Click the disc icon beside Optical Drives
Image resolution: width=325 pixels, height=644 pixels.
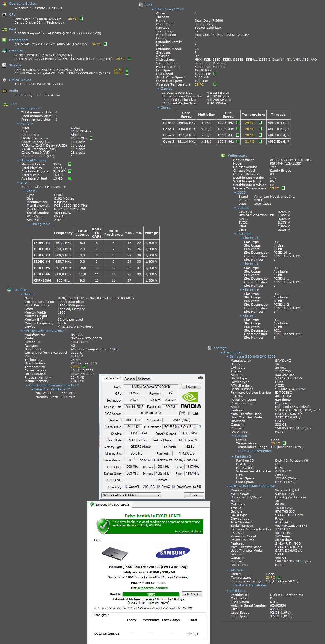[4, 80]
